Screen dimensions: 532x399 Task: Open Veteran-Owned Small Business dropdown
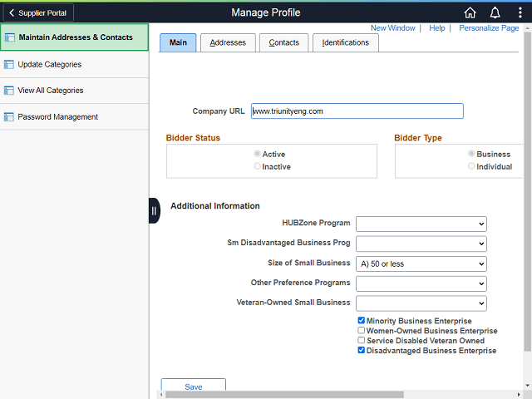pos(421,303)
